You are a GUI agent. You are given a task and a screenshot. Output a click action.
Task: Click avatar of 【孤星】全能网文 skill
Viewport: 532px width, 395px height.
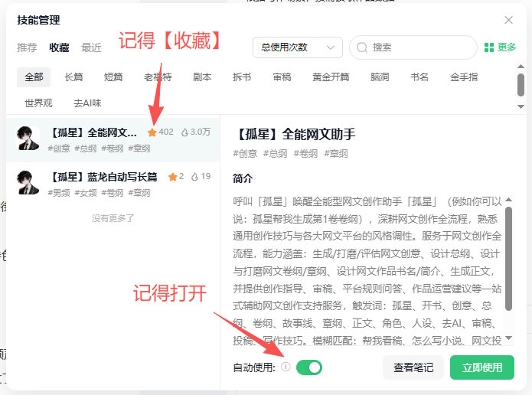(x=28, y=138)
